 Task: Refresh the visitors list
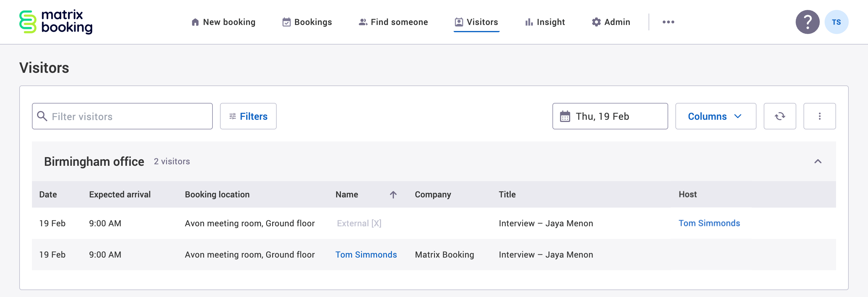[780, 116]
